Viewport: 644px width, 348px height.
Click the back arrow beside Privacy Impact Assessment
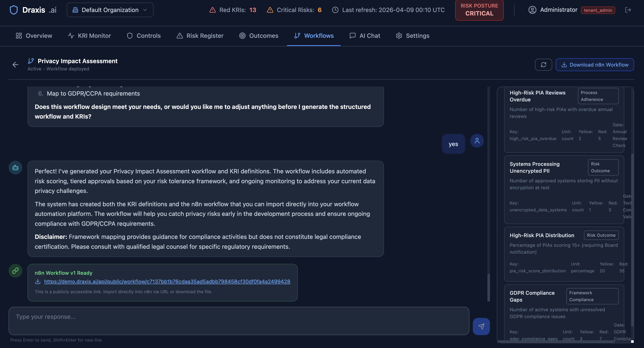coord(15,65)
